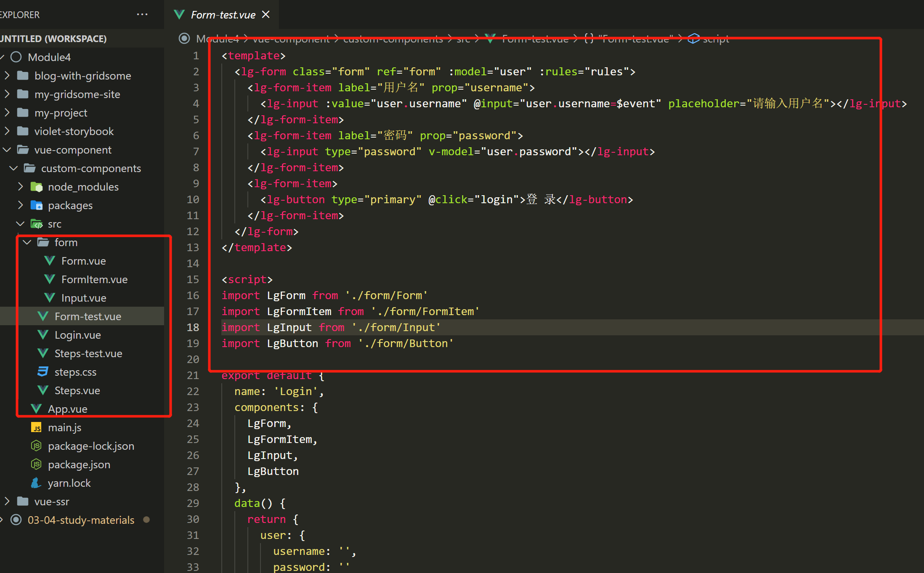This screenshot has height=573, width=924.
Task: Expand the blog-with-gridsome folder
Action: click(x=7, y=76)
